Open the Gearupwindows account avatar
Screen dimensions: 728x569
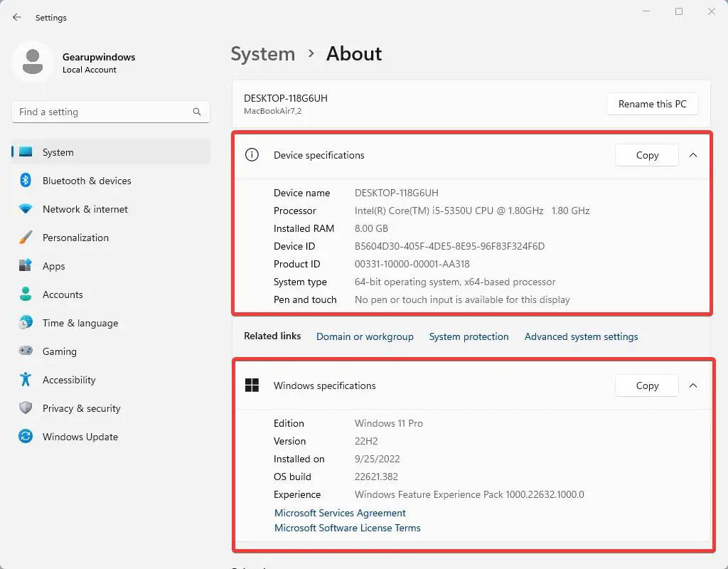tap(33, 62)
